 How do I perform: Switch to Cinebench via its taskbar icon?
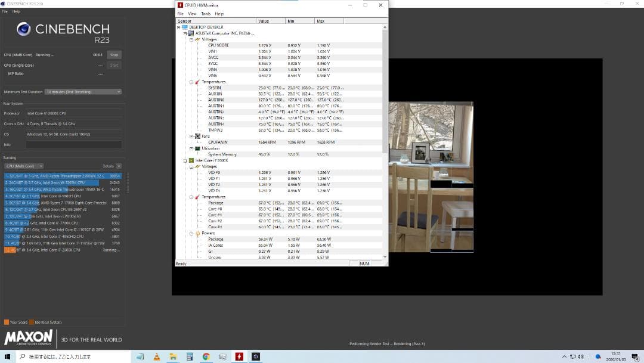255,356
